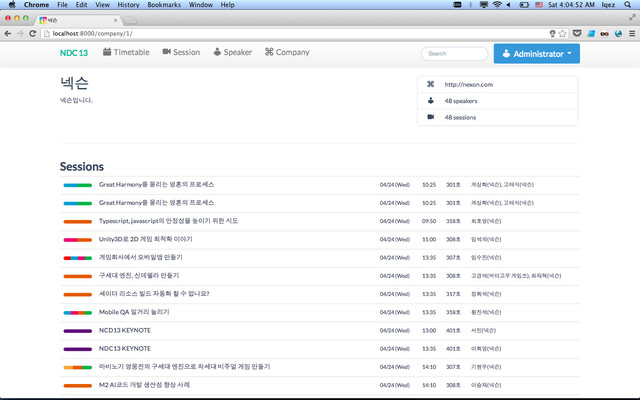The image size is (640, 400).
Task: Open the 게임회사에서 모바일앱 만들기 session
Action: click(140, 257)
